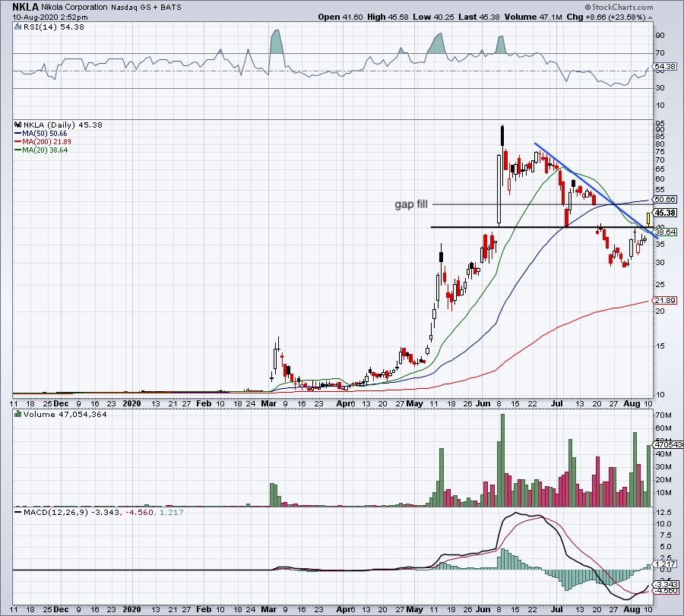This screenshot has width=684, height=616.
Task: Click the NKLA ticker symbol in header
Action: click(25, 7)
